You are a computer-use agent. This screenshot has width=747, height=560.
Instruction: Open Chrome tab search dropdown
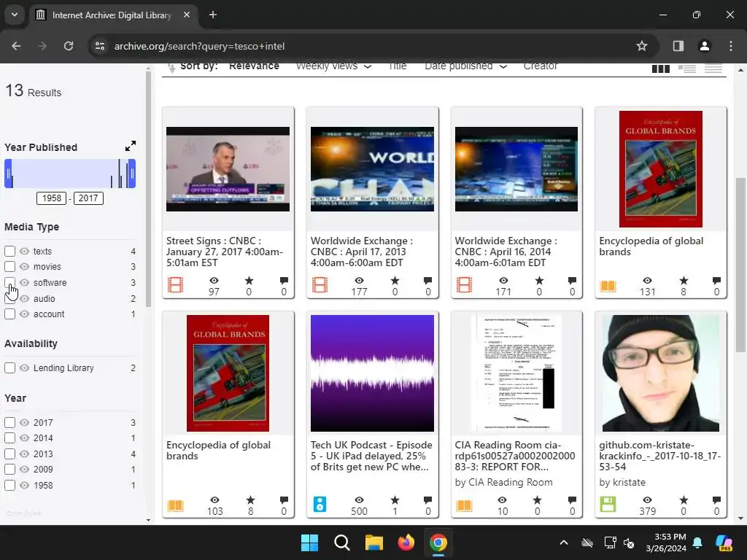tap(15, 15)
